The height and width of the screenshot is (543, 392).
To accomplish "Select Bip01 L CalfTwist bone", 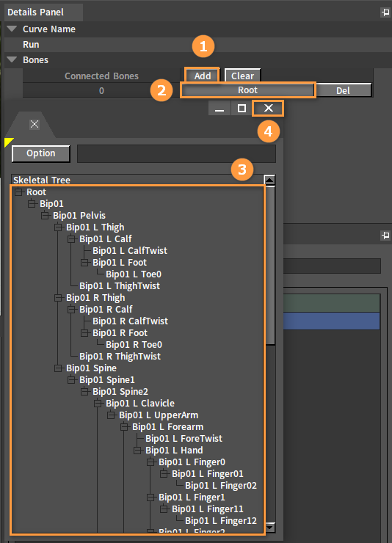I will [x=129, y=251].
